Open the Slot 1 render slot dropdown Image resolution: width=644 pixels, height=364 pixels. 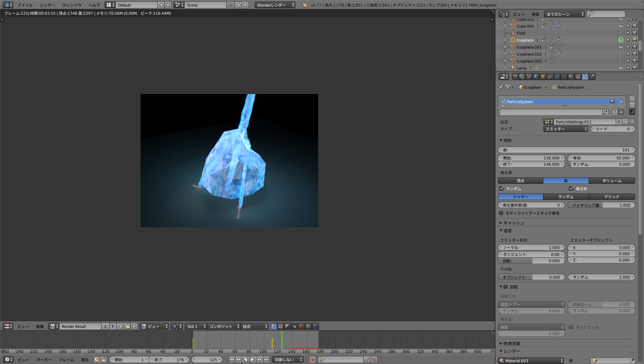coord(196,326)
